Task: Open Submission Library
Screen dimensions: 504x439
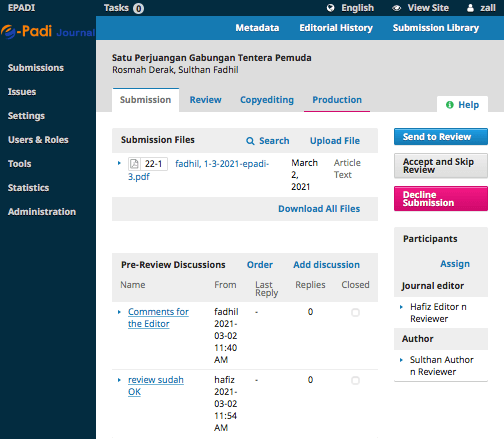Action: click(x=436, y=28)
